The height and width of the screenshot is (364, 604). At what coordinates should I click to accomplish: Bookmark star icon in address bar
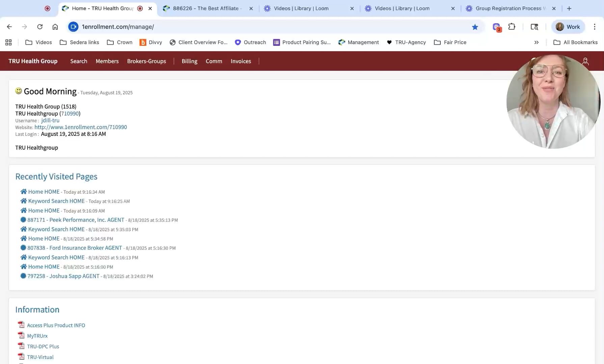pyautogui.click(x=475, y=27)
